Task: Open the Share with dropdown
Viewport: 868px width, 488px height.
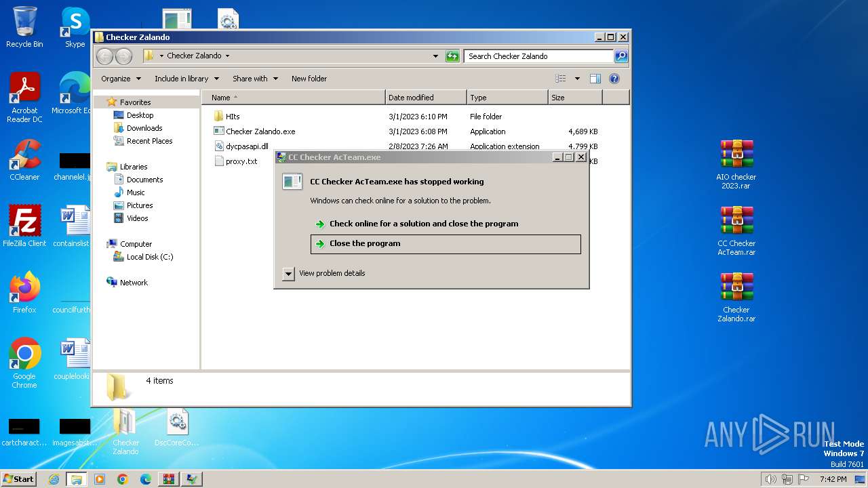Action: pos(255,79)
